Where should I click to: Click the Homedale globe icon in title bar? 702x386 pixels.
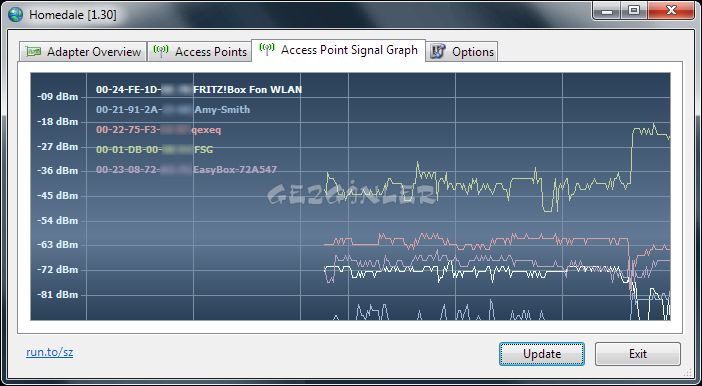[x=15, y=14]
